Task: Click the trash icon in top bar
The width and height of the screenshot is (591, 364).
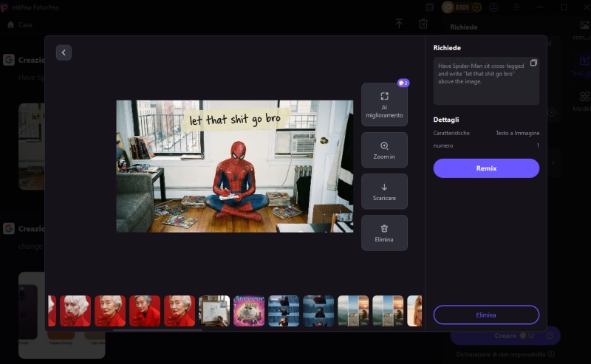Action: 423,24
